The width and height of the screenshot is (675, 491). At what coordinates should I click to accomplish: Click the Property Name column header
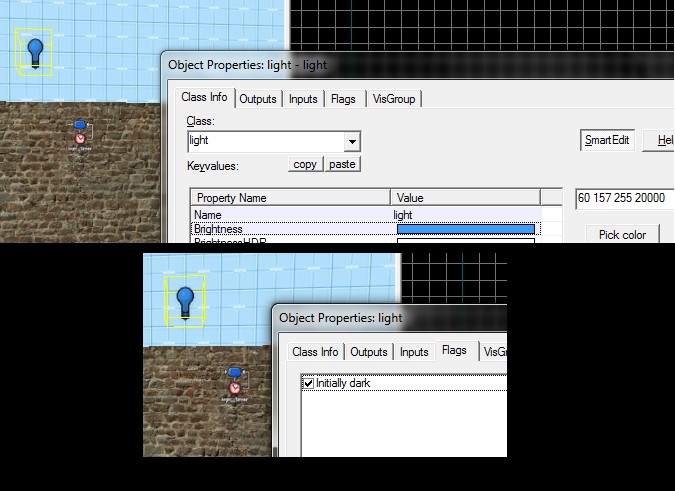290,197
